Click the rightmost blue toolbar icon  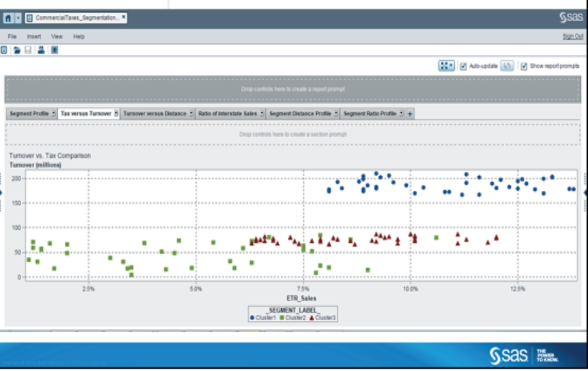click(x=55, y=50)
